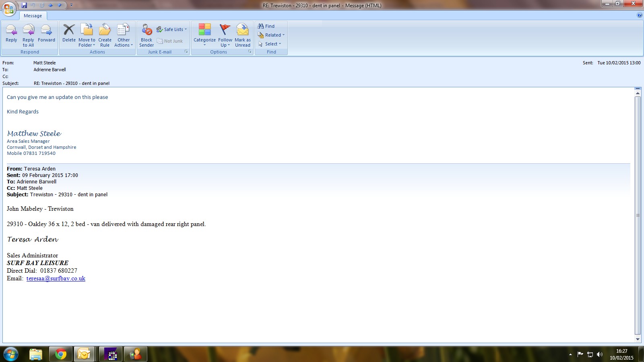This screenshot has width=644, height=362.
Task: Open the Office button menu
Action: point(9,8)
